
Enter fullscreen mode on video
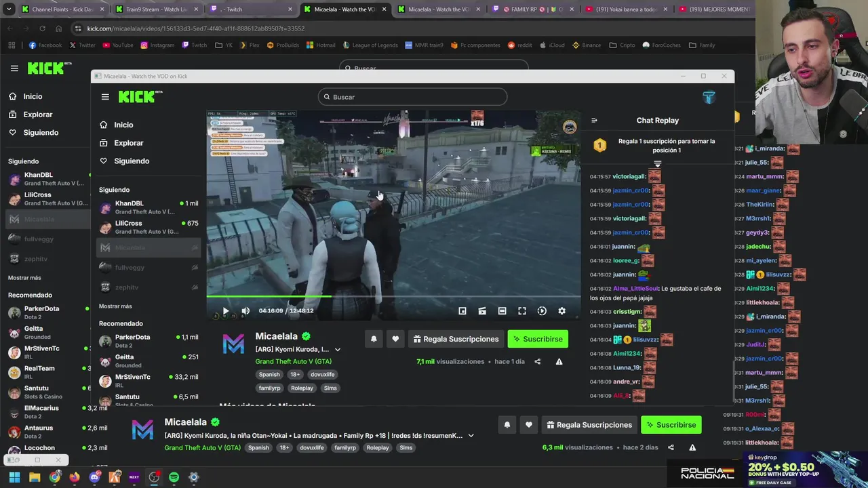coord(522,311)
